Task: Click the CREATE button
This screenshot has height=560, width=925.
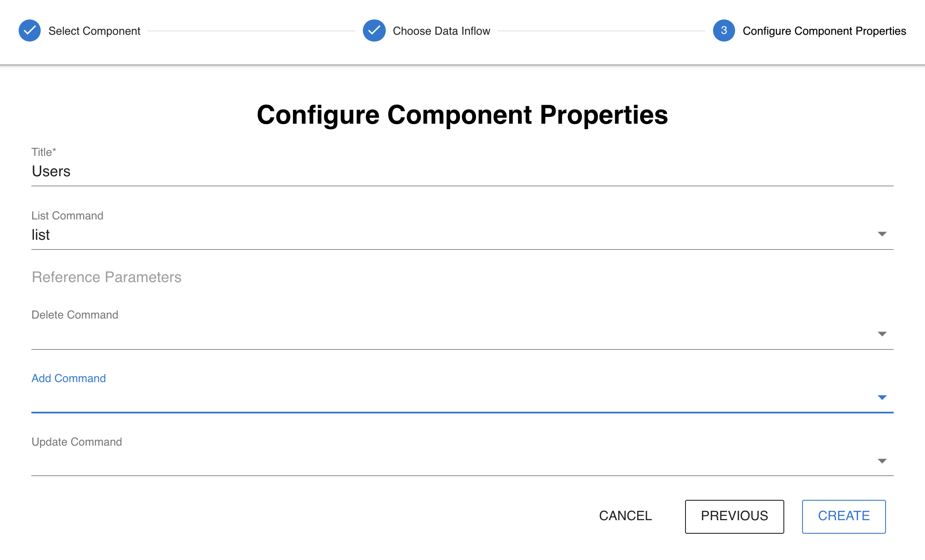Action: click(844, 516)
